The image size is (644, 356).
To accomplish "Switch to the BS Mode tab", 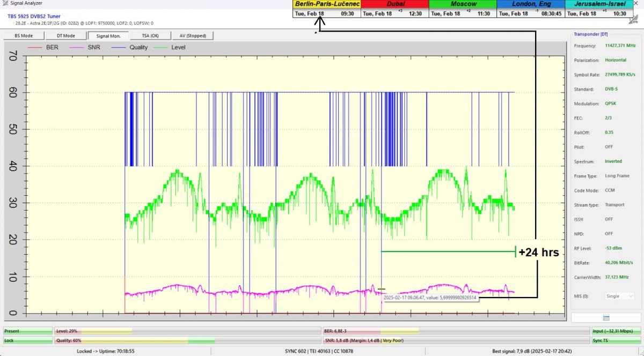I will point(24,36).
